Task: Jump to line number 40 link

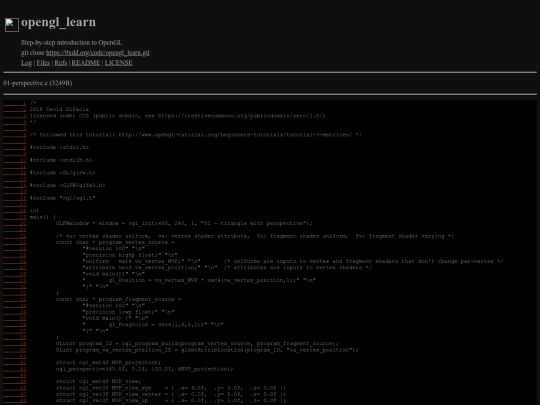Action: pos(15,350)
